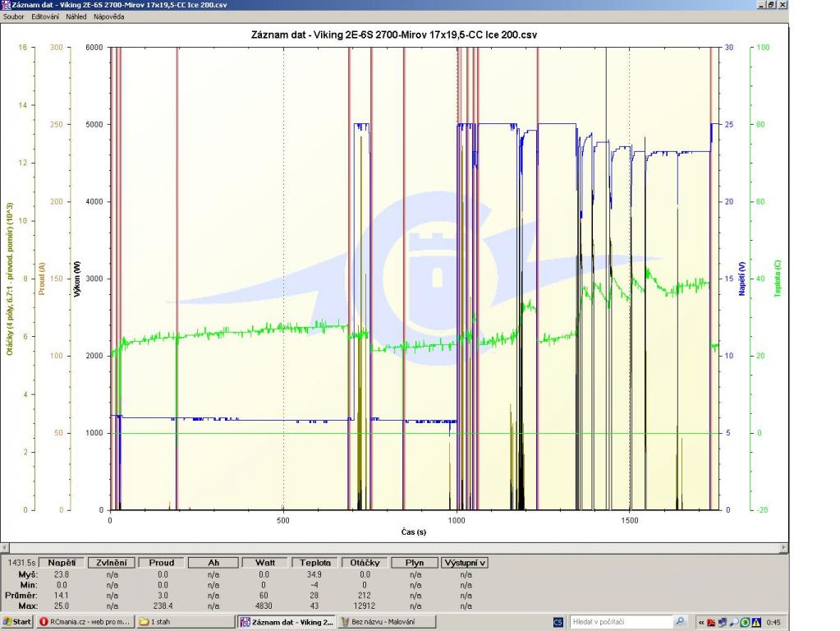
Task: Expand hidden system tray icons
Action: pos(701,622)
